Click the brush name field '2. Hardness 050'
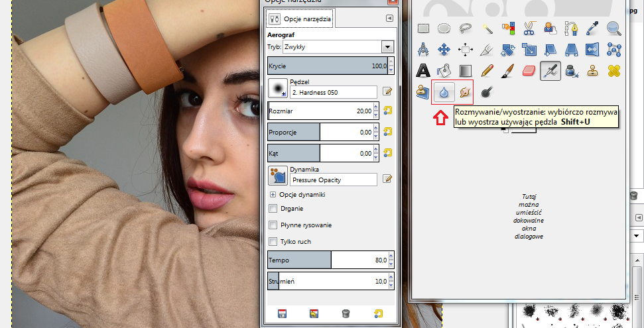 [x=333, y=92]
